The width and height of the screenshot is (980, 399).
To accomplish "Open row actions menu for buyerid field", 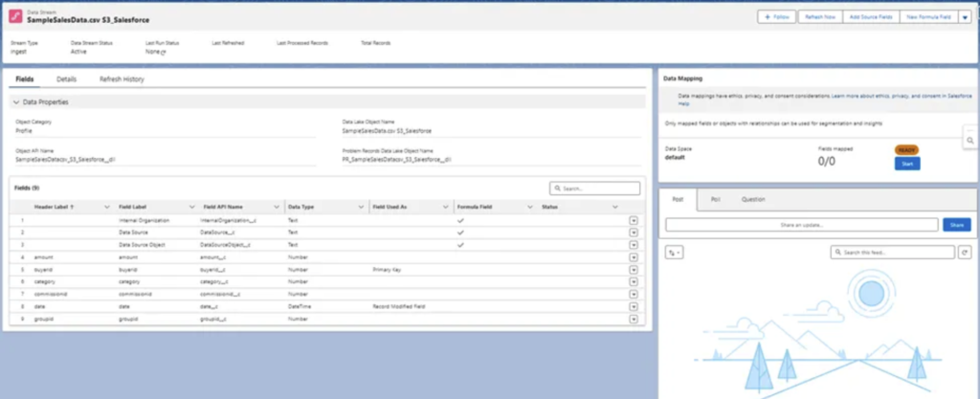I will pos(634,270).
